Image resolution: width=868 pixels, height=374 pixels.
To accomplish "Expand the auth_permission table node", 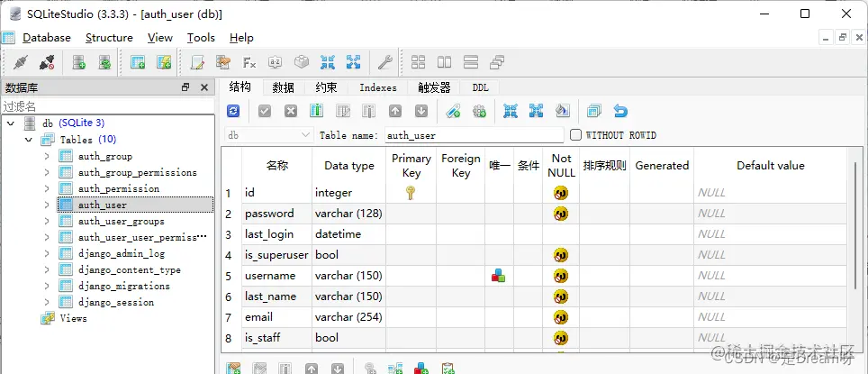I will click(x=47, y=188).
